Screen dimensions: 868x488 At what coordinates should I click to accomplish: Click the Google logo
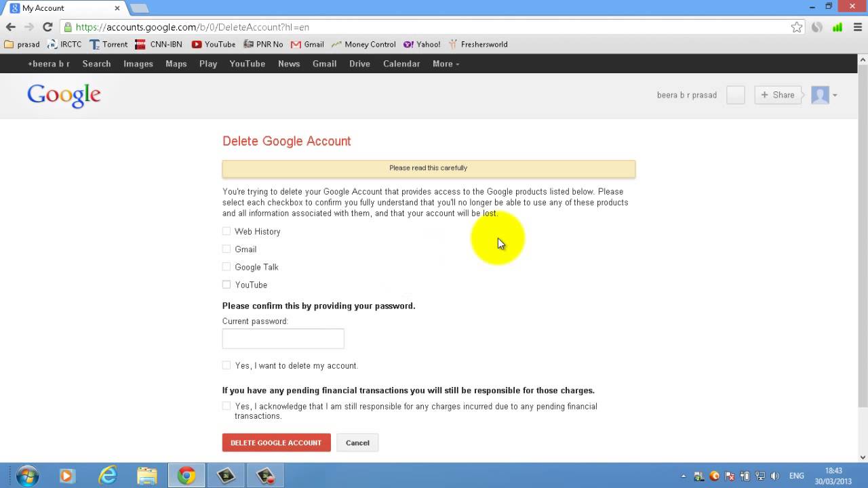(64, 96)
